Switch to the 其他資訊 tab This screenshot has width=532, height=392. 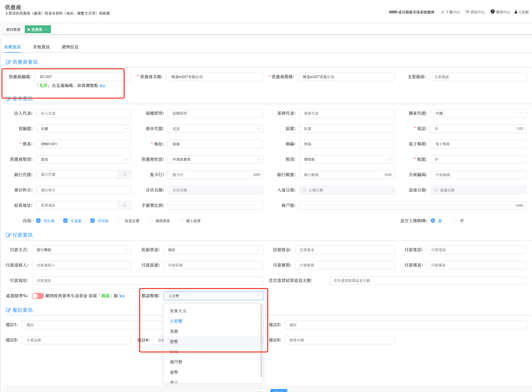(41, 47)
